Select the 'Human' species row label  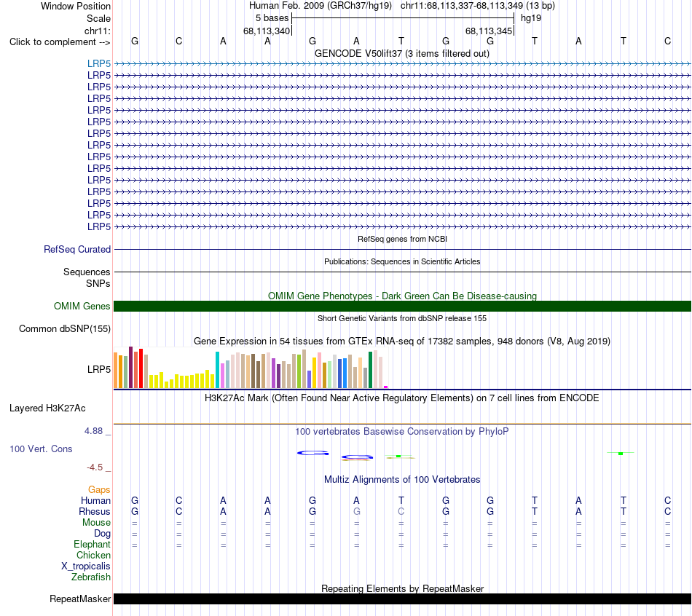95,500
